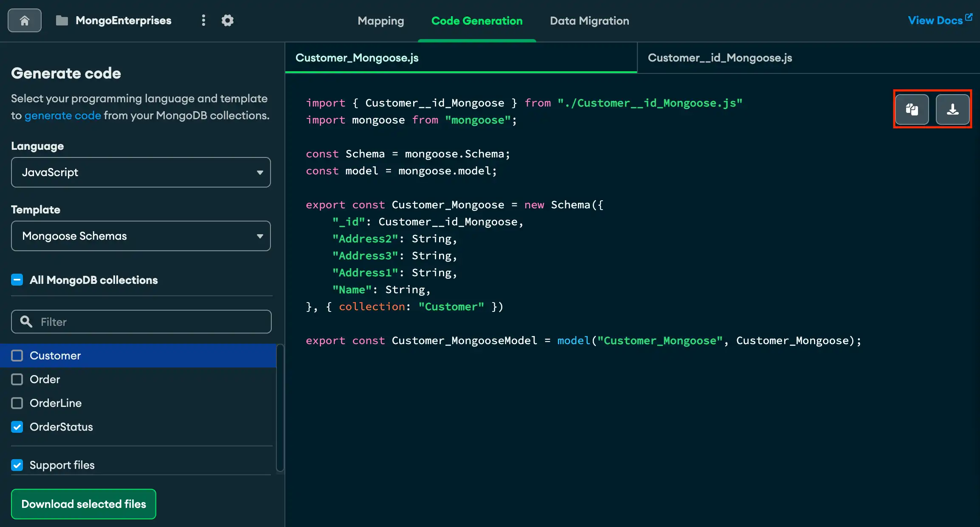Click the home icon button
Image resolution: width=980 pixels, height=527 pixels.
25,20
